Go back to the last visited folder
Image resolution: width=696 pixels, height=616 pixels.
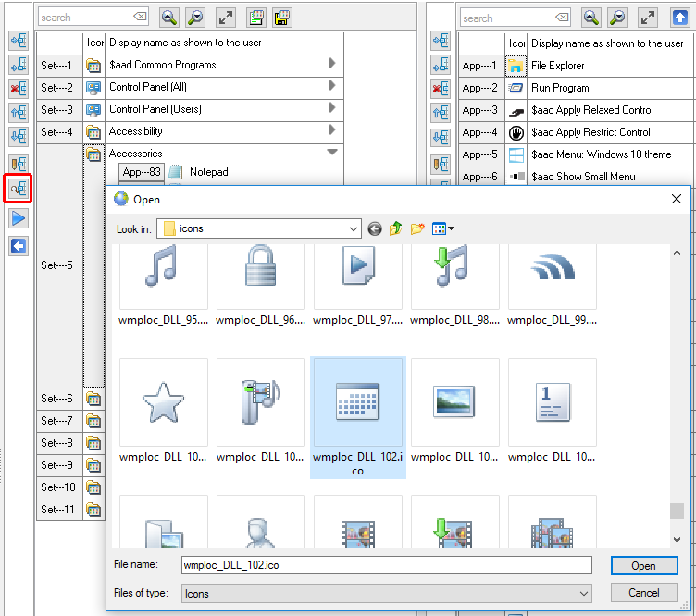tap(375, 228)
